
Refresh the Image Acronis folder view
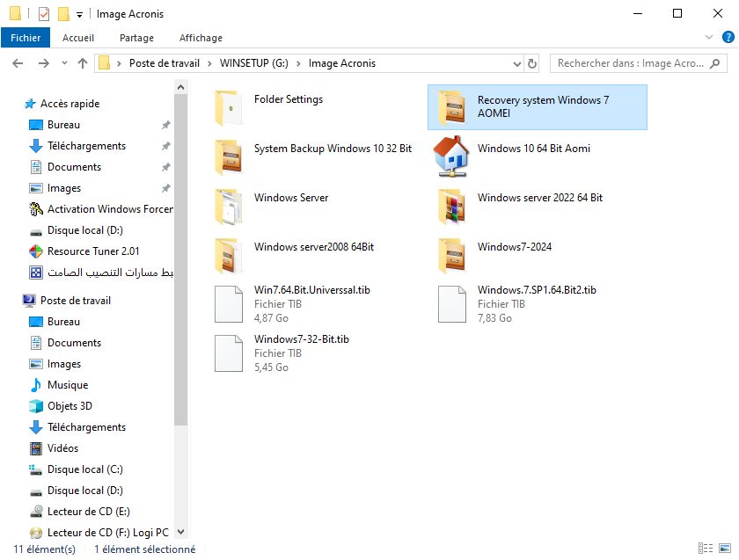[x=532, y=63]
